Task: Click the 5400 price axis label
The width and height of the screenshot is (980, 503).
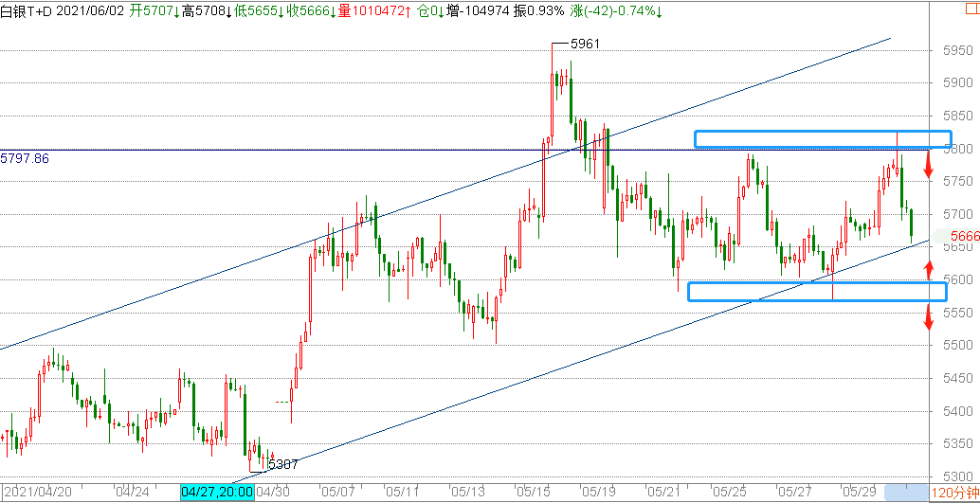Action: pos(957,411)
